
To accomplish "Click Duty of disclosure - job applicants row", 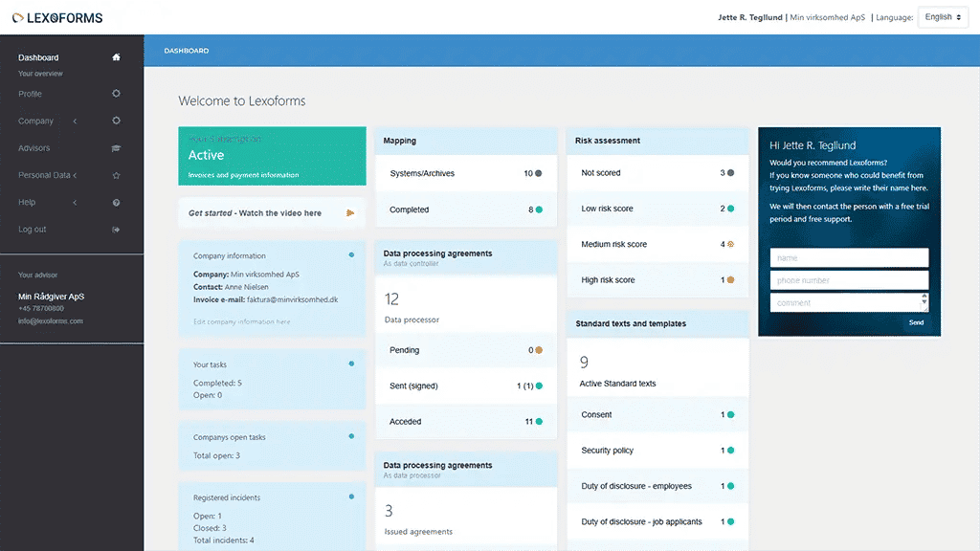I will (x=657, y=521).
